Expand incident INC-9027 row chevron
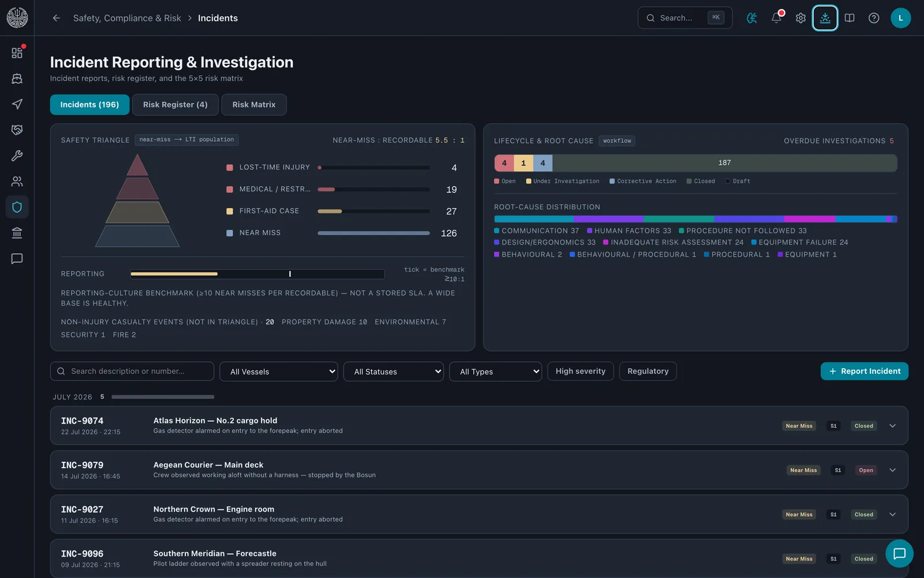The width and height of the screenshot is (924, 578). (893, 514)
